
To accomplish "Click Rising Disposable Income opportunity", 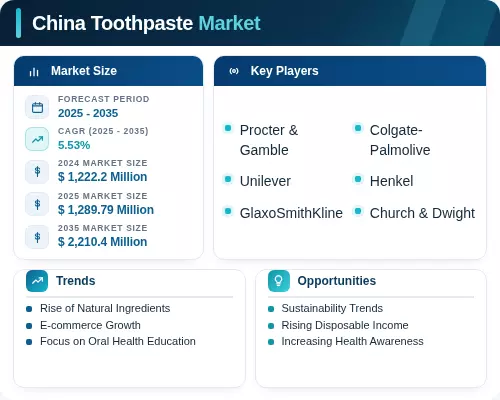I will pos(345,325).
